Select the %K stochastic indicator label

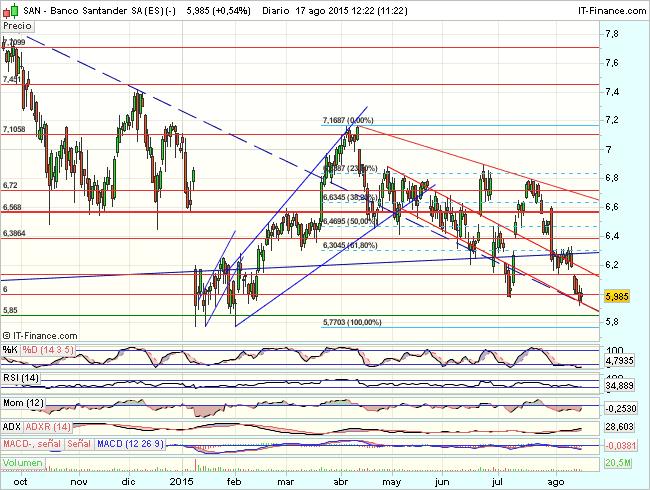point(10,349)
